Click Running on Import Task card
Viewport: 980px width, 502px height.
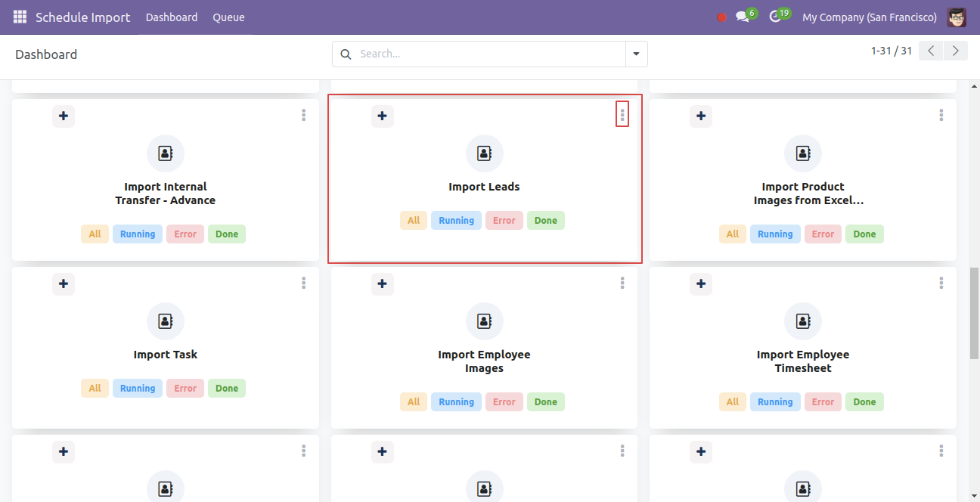[x=138, y=389]
